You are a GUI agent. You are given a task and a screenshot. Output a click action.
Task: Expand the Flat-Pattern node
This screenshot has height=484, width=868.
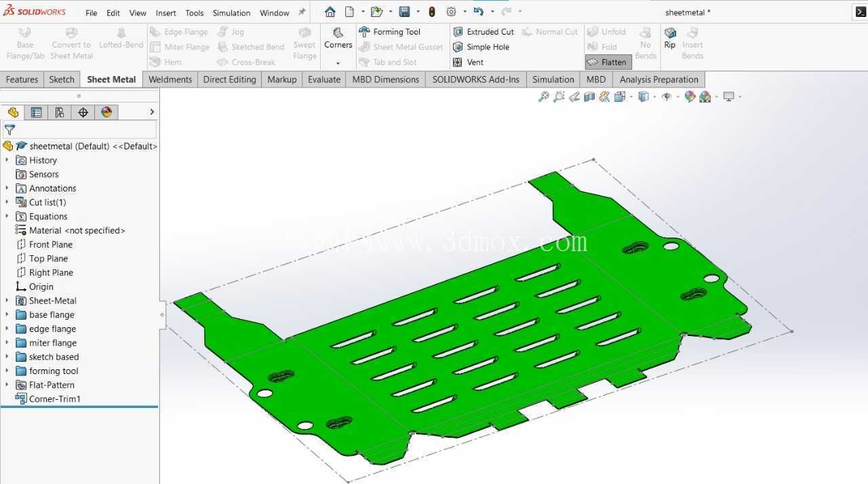click(x=7, y=385)
